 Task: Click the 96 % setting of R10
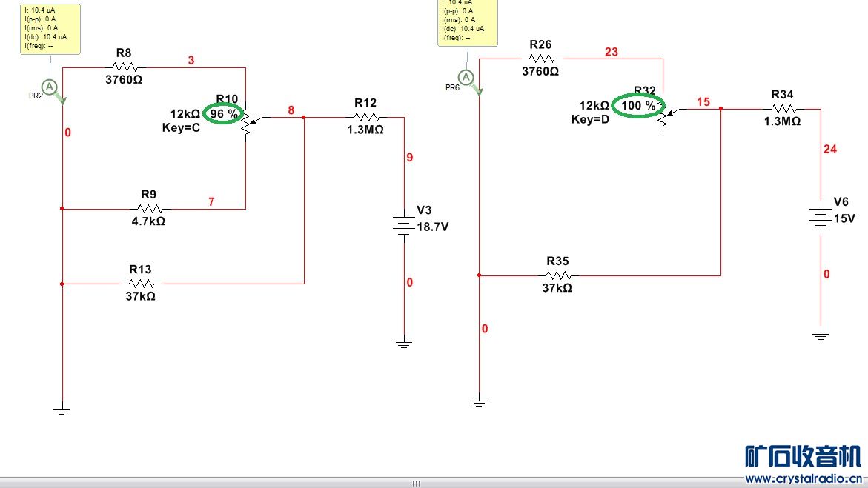tap(224, 114)
